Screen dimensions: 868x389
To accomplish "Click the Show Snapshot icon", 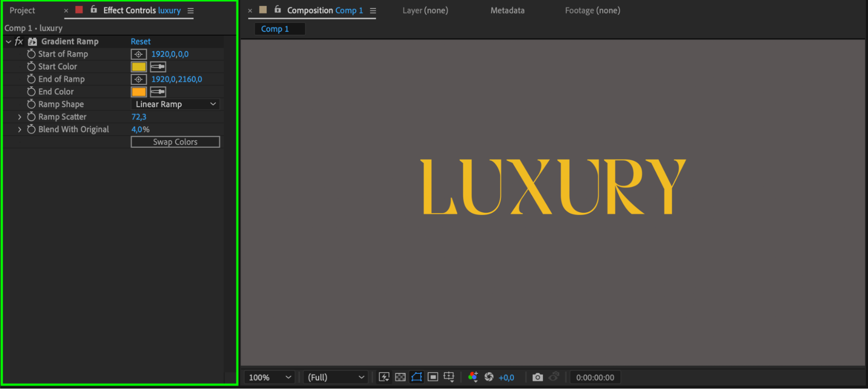I will 554,377.
